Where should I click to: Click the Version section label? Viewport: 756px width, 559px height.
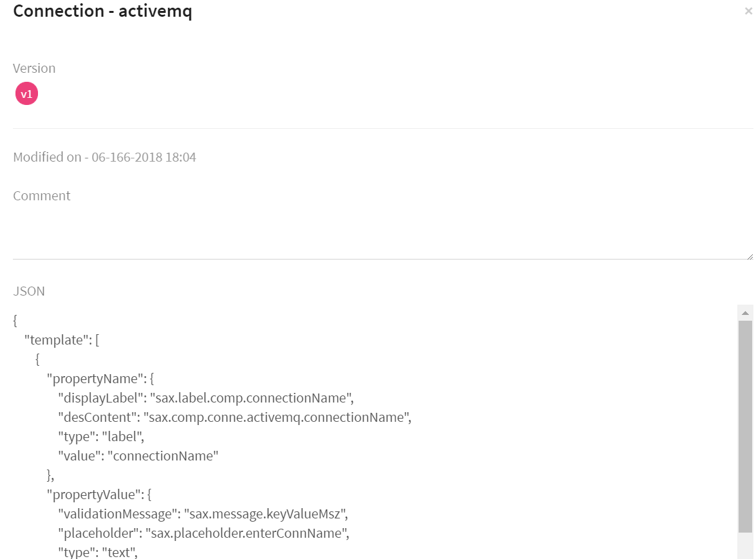point(34,68)
